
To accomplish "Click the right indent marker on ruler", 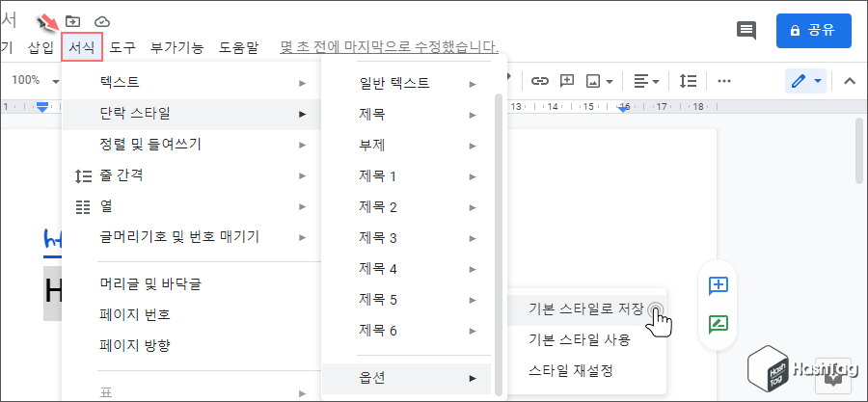I will 624,109.
